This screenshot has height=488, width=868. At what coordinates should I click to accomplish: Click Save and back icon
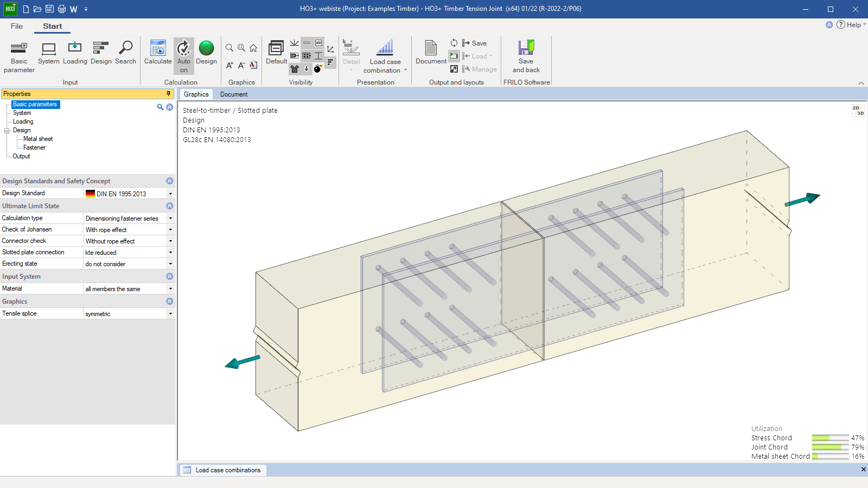[526, 56]
